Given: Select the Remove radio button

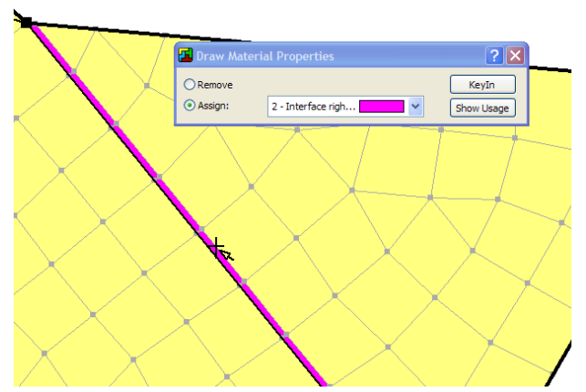Looking at the screenshot, I should [x=190, y=85].
